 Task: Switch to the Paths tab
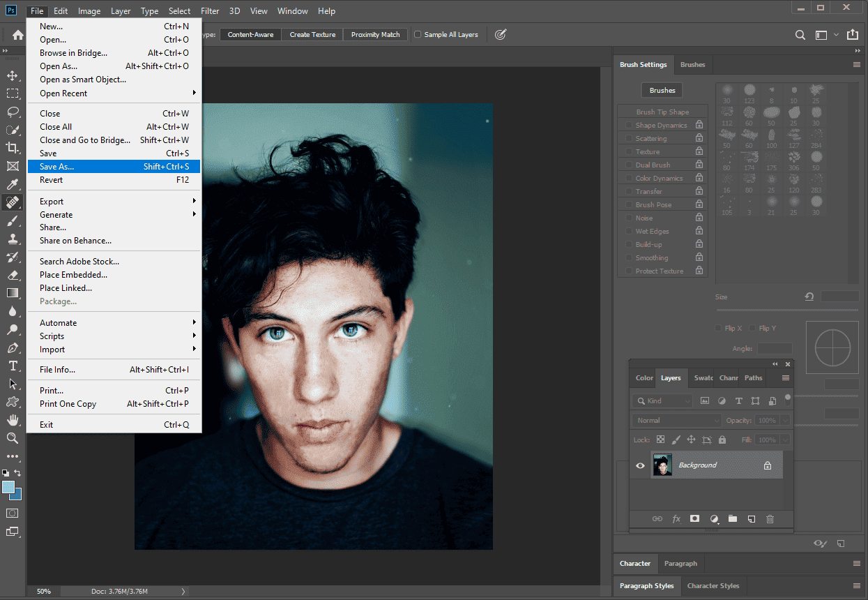pos(753,377)
